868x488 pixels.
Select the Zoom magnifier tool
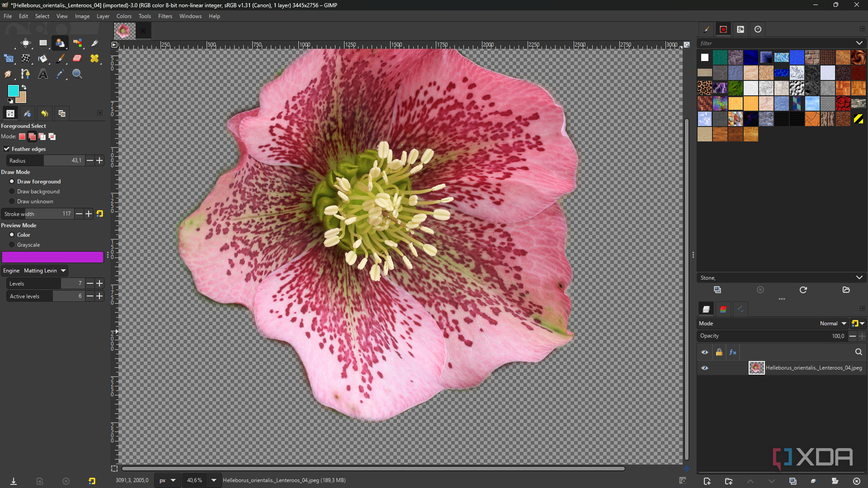pyautogui.click(x=77, y=74)
